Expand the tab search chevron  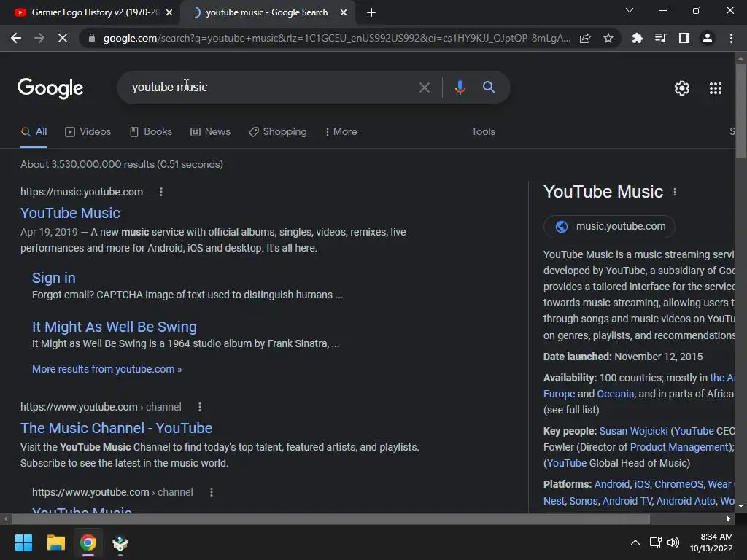[x=630, y=10]
